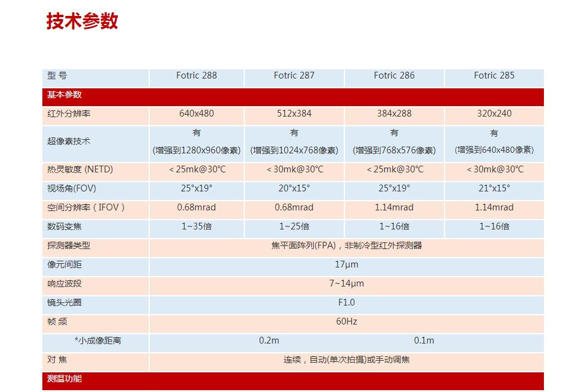Click the 焦平面阵列(FPA) detector description

(347, 245)
